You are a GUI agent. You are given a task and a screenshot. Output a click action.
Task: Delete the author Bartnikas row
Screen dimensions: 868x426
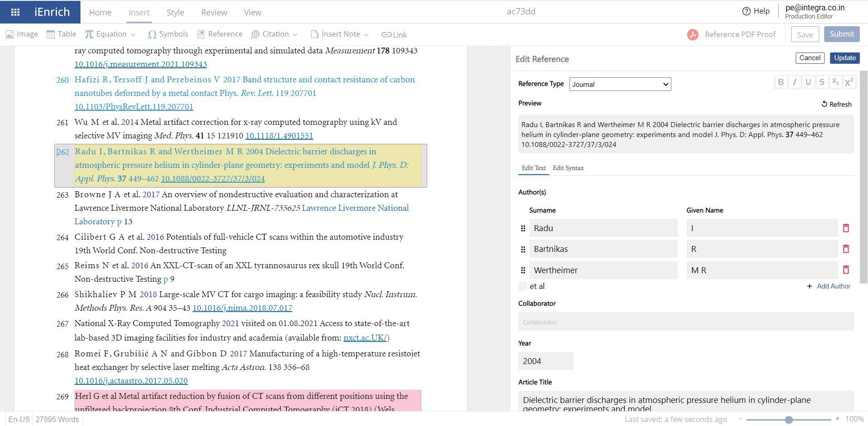(x=846, y=249)
